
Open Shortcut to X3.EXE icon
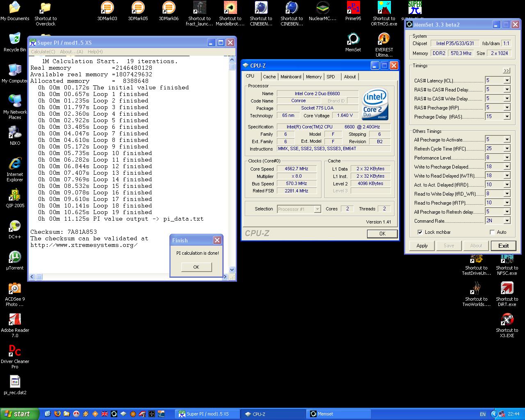click(x=507, y=325)
